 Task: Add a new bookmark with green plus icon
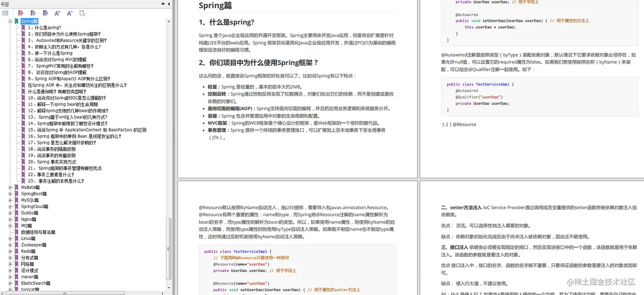pos(33,13)
